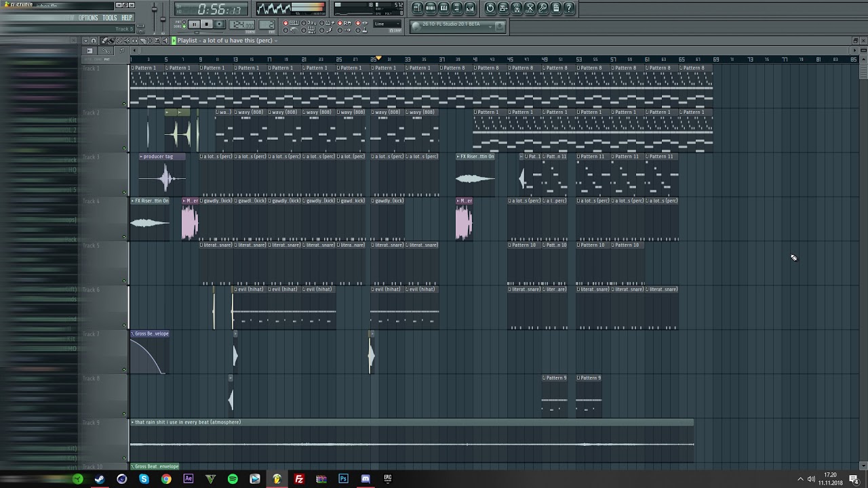Open the Piano roll icon
Image resolution: width=868 pixels, height=488 pixels.
click(x=443, y=8)
